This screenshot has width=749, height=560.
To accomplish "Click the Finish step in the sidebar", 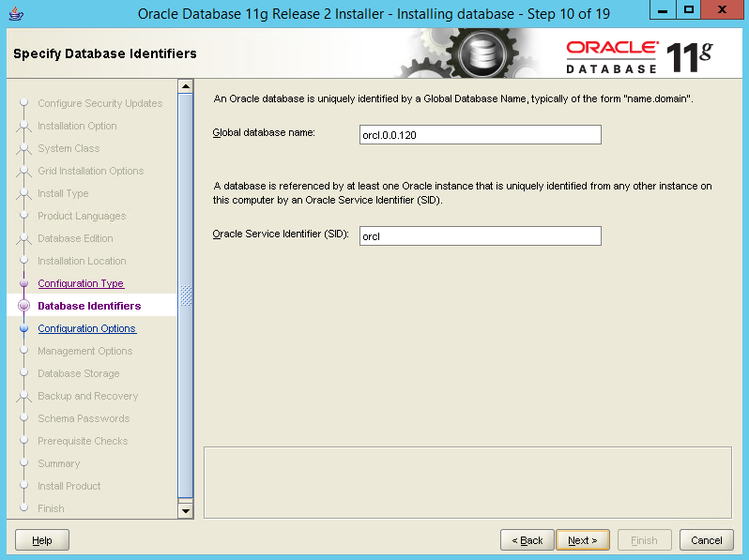I will pos(51,508).
